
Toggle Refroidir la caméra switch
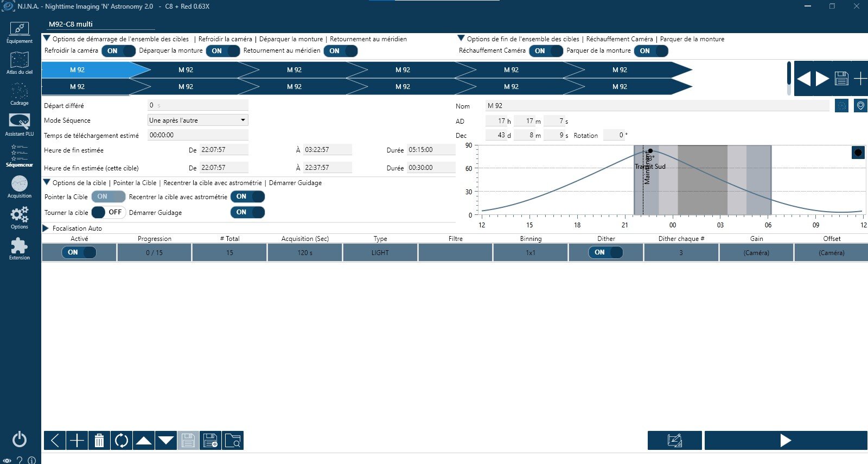click(x=118, y=51)
